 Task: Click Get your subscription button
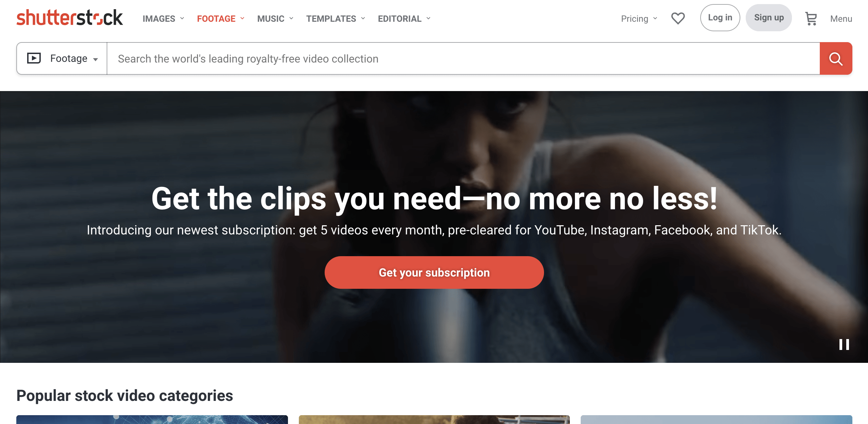[434, 272]
